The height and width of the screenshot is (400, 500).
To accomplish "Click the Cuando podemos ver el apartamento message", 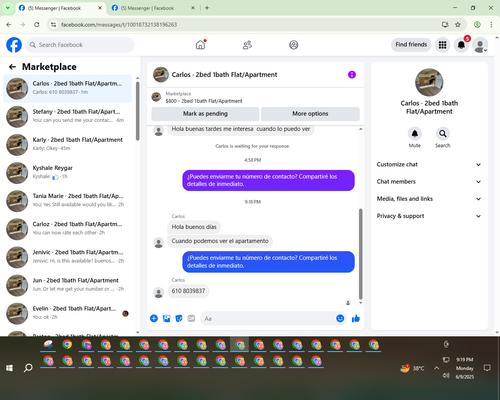I will point(220,241).
